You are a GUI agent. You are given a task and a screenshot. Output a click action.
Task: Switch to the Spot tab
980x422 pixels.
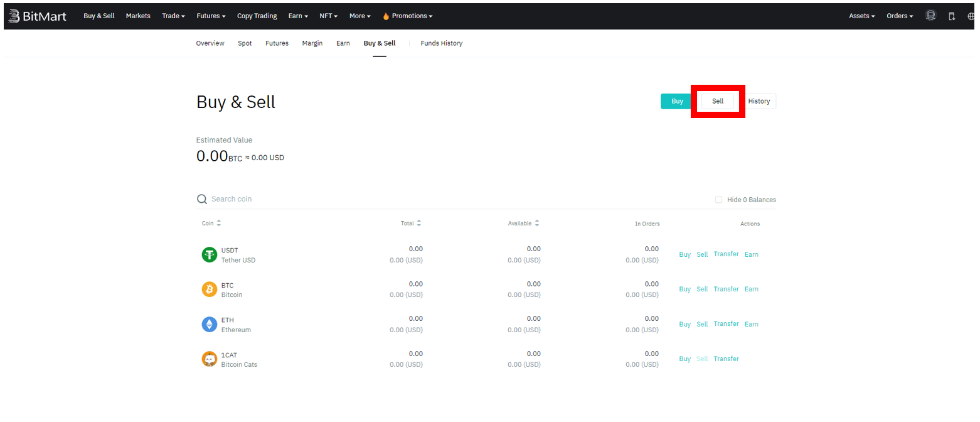[245, 43]
